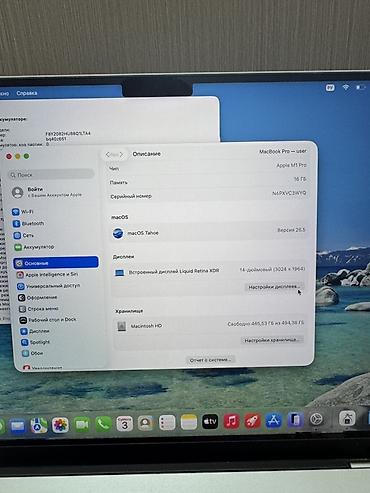
Task: Click the Apple M1 Pro chip value
Action: click(x=291, y=165)
